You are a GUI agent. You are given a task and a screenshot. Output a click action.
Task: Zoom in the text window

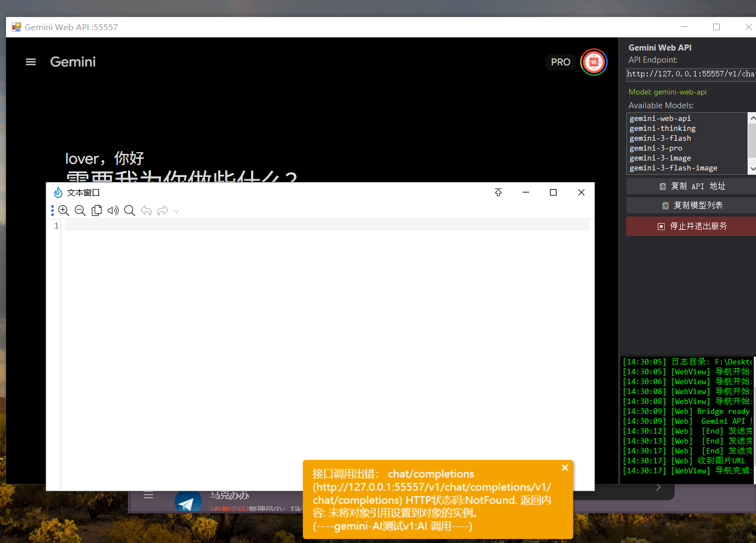tap(64, 210)
